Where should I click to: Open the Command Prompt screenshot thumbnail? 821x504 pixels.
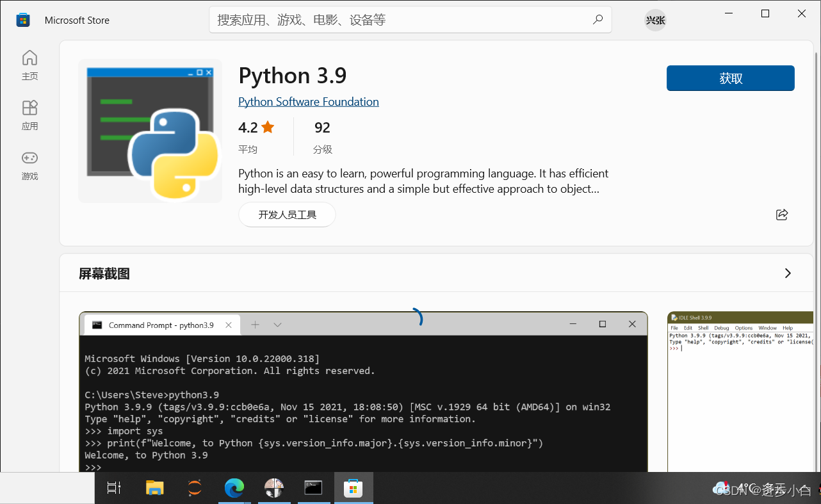[363, 392]
